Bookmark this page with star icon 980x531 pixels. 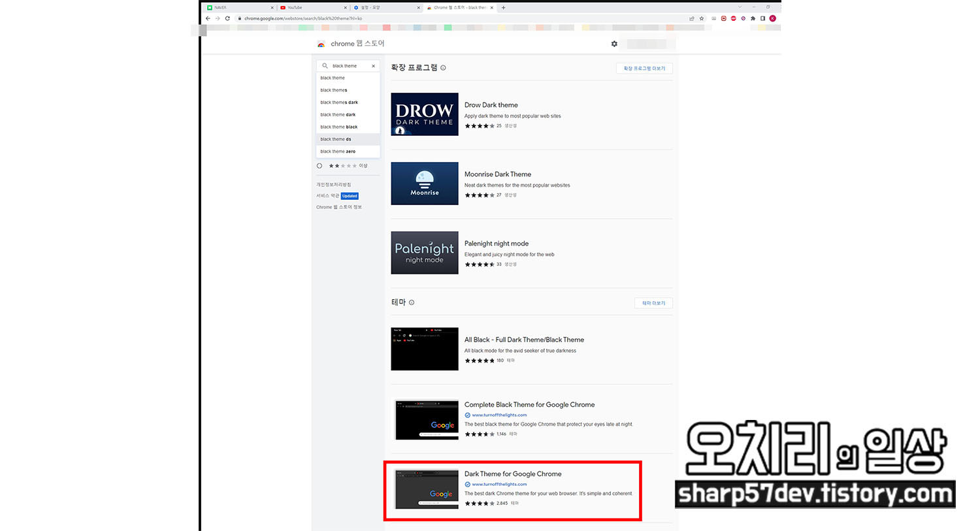[x=702, y=18]
